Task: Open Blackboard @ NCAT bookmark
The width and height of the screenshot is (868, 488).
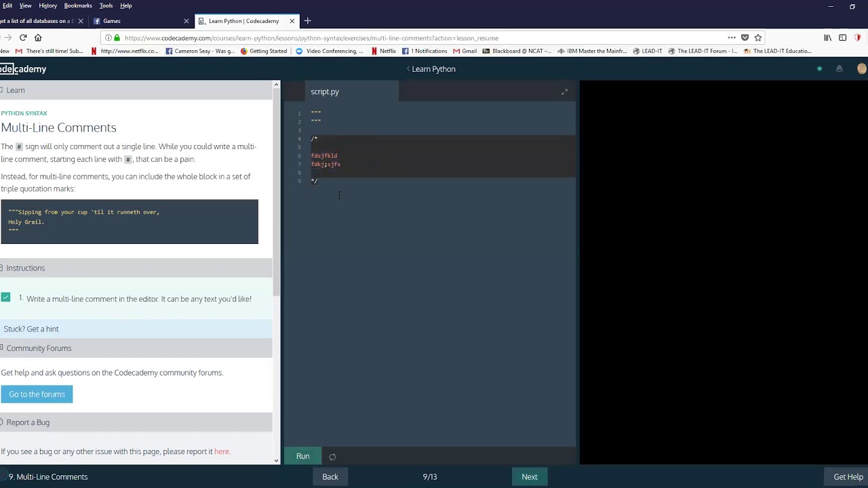Action: 517,51
